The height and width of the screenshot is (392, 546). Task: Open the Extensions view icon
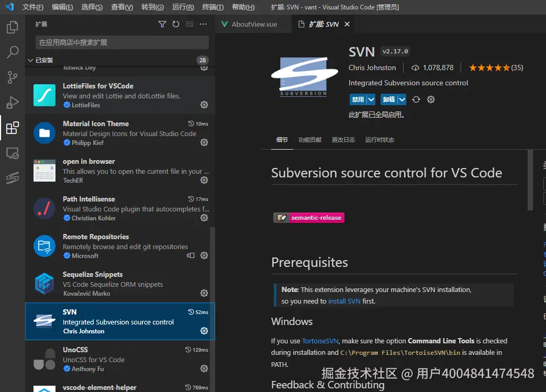point(13,128)
